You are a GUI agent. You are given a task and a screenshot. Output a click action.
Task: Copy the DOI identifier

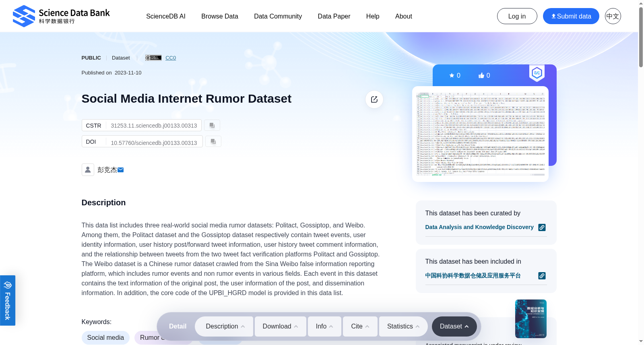213,142
